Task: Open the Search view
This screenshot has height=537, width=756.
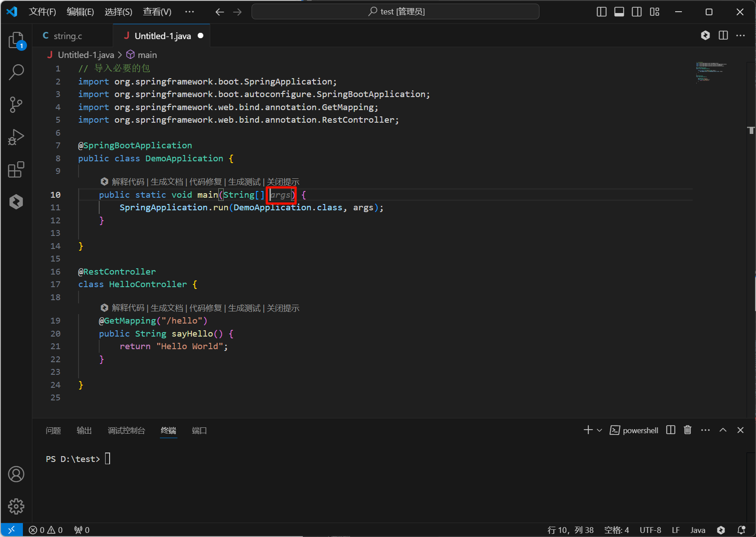Action: tap(16, 72)
